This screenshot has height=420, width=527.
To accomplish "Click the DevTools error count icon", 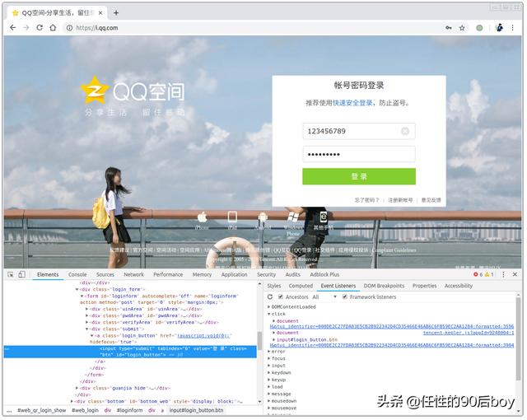I will [x=478, y=274].
